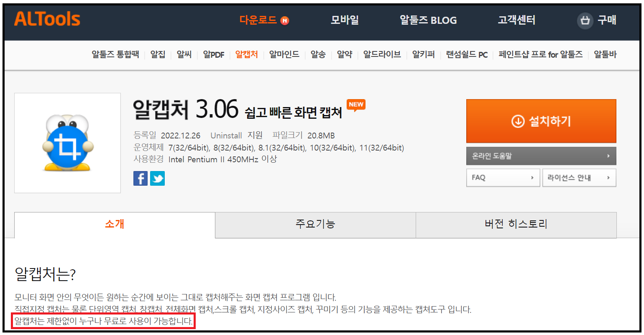Select 알키퍼 in product bar

[424, 54]
